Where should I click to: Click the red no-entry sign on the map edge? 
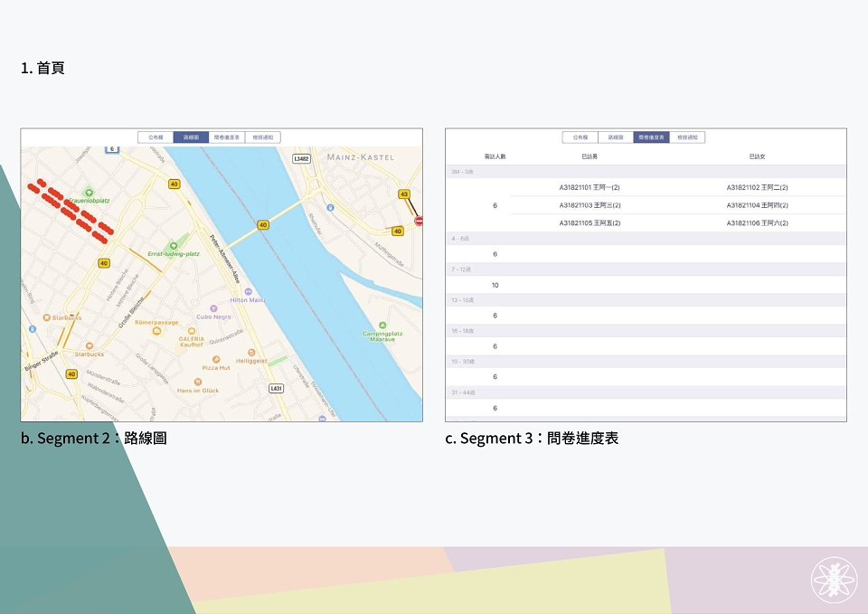(x=419, y=221)
